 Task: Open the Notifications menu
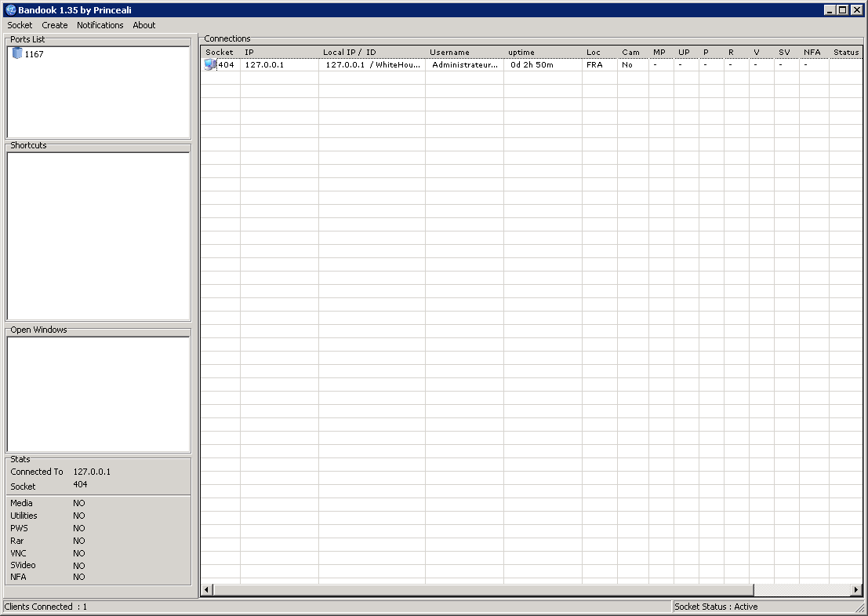100,25
